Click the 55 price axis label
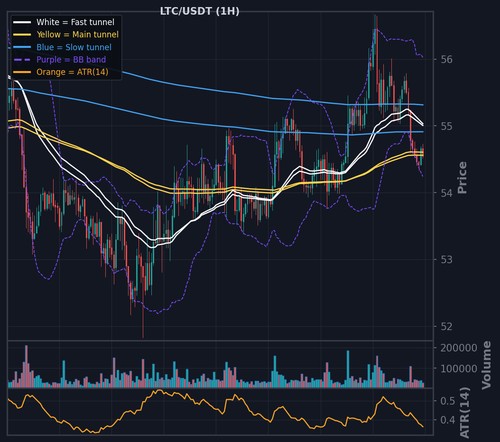500x442 pixels. coord(447,126)
